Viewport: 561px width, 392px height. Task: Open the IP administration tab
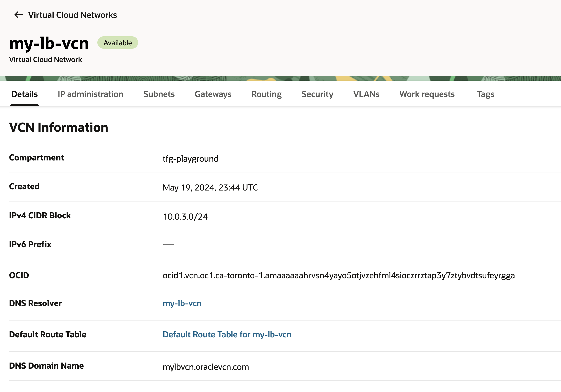pos(90,94)
